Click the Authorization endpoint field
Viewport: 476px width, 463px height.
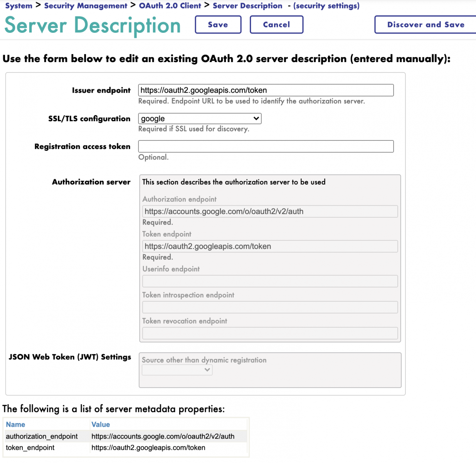click(270, 211)
